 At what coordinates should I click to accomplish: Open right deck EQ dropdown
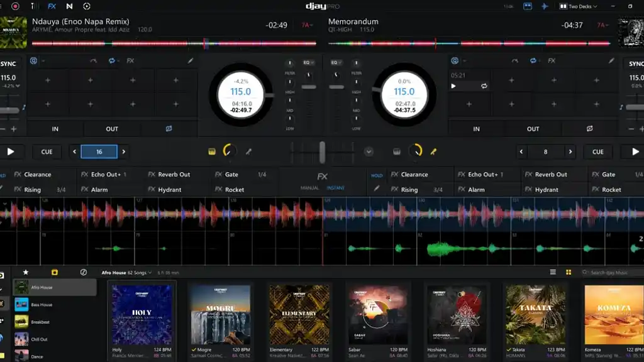tap(336, 62)
